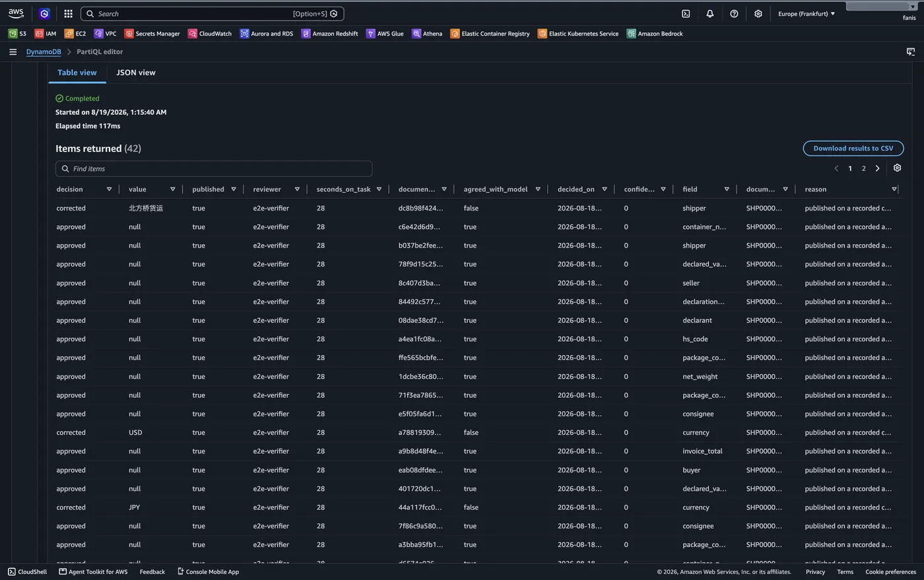Sort by the reviewer column
The image size is (924, 580).
click(297, 189)
